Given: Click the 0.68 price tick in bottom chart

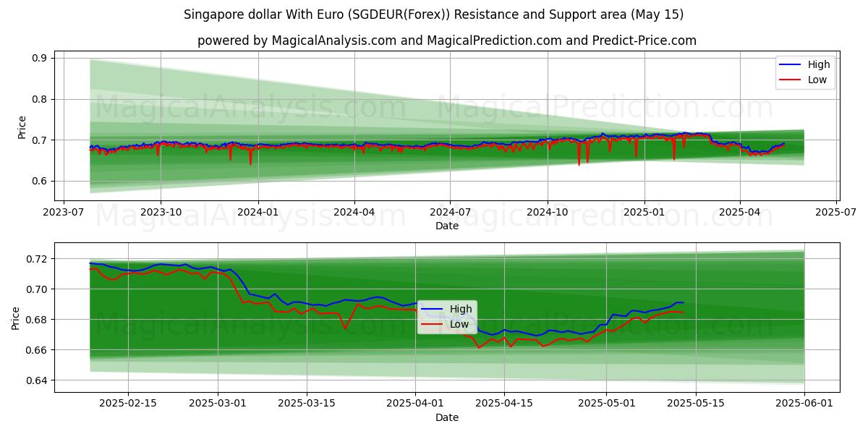Looking at the screenshot, I should [x=36, y=320].
